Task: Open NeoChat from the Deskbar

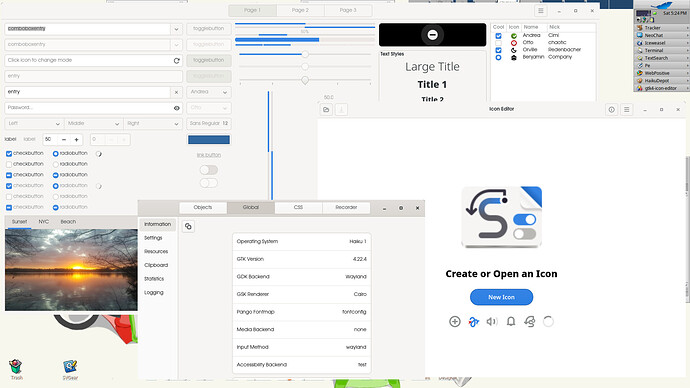Action: click(x=661, y=35)
